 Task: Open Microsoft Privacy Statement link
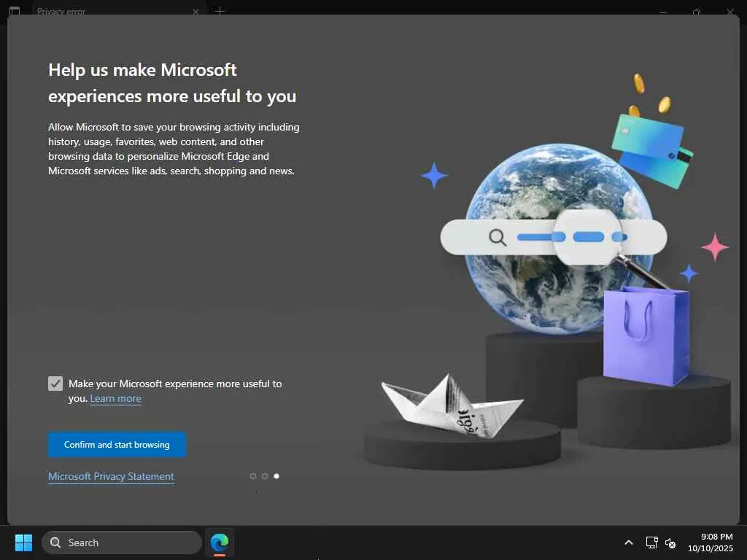111,476
